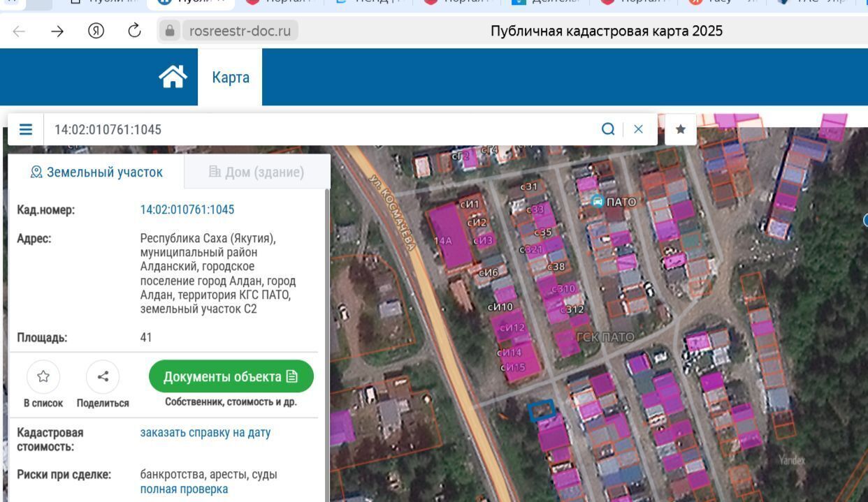Select the blue highlighted parcel outline

point(542,410)
